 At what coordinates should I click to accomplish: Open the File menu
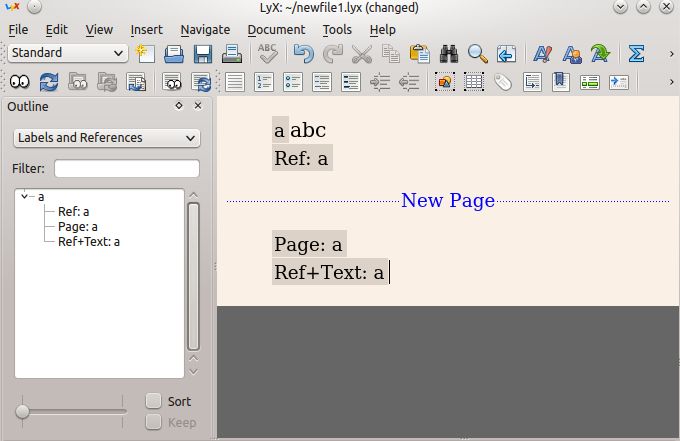18,29
